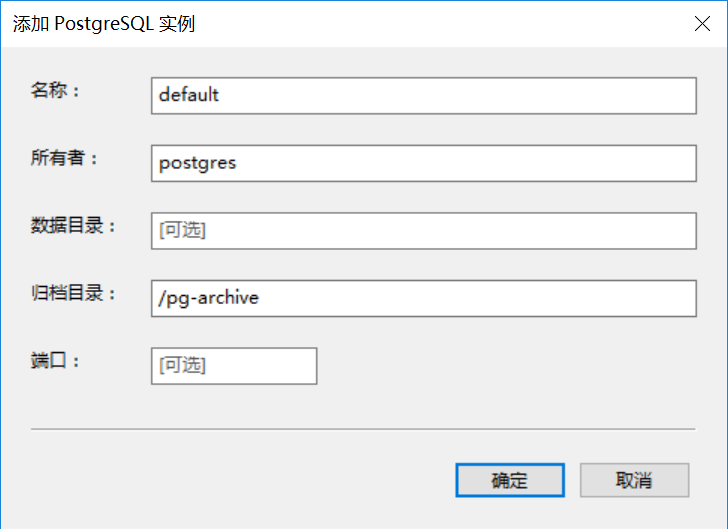The height and width of the screenshot is (529, 728).
Task: Click the 数据目录 label
Action: [x=74, y=224]
